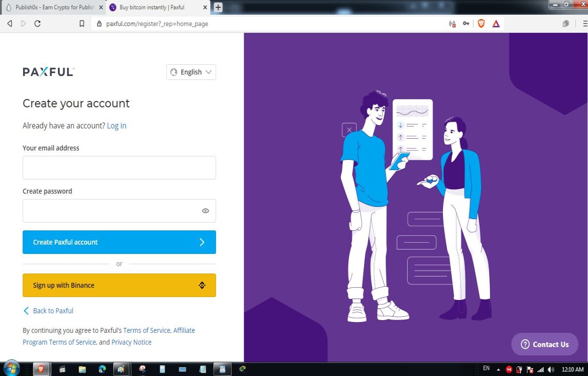
Task: Open the on-screen keyboard taskbar icon
Action: click(x=182, y=369)
